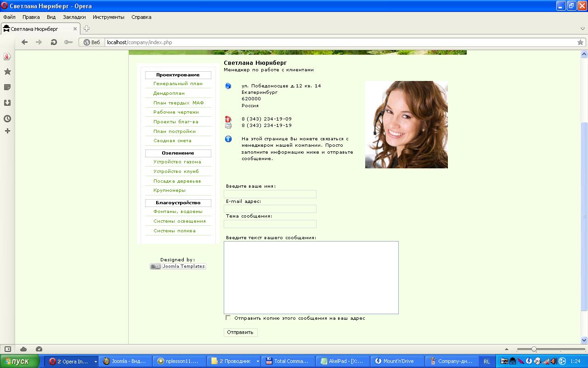Open the Справка menu
The width and height of the screenshot is (588, 368).
coord(141,17)
